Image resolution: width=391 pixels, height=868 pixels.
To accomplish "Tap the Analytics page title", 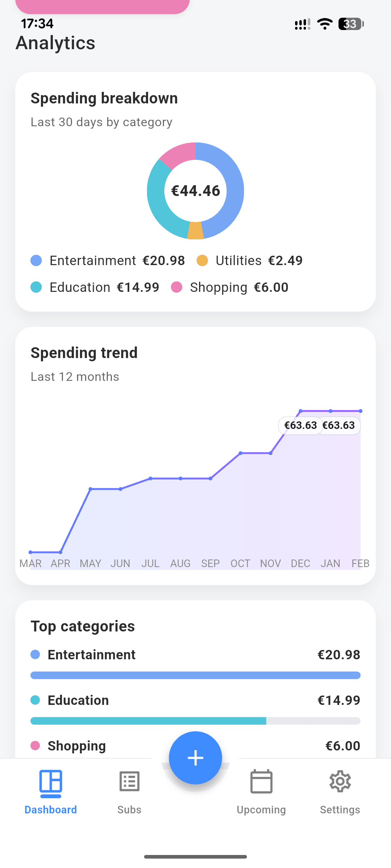I will click(55, 43).
